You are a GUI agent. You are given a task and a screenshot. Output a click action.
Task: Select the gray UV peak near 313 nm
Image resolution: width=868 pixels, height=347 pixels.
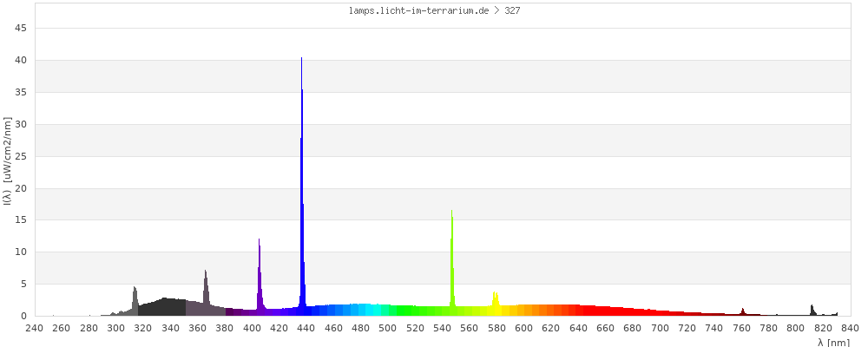[x=135, y=300]
